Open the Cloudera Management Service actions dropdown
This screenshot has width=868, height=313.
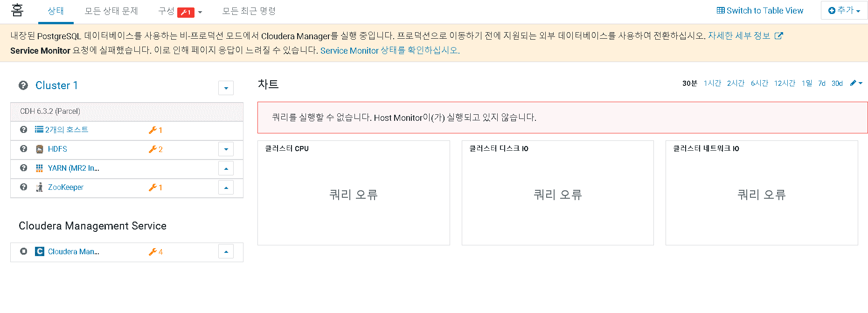coord(226,252)
